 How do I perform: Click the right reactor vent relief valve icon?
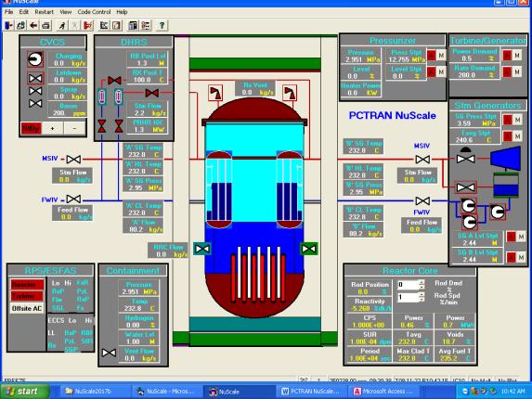coord(290,93)
